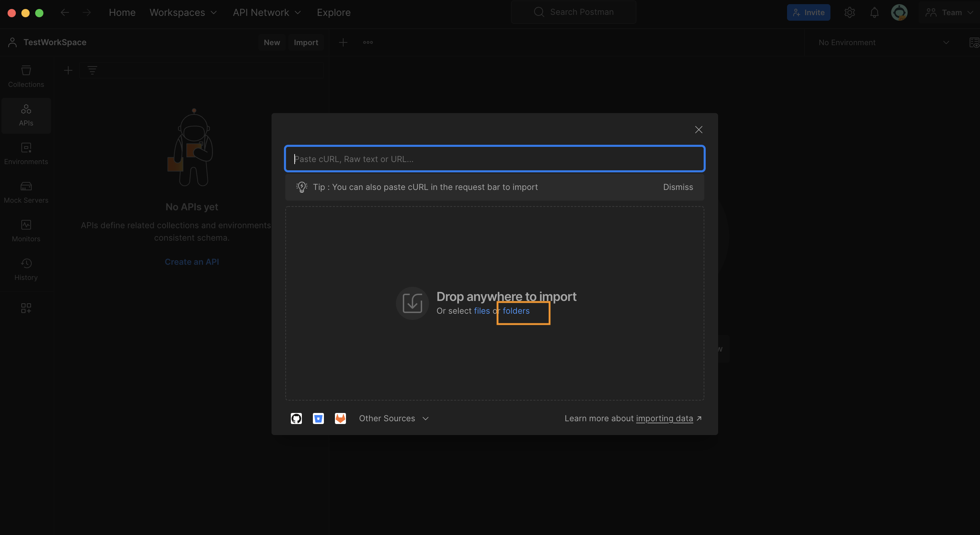The width and height of the screenshot is (980, 535).
Task: Click the New button
Action: click(272, 42)
